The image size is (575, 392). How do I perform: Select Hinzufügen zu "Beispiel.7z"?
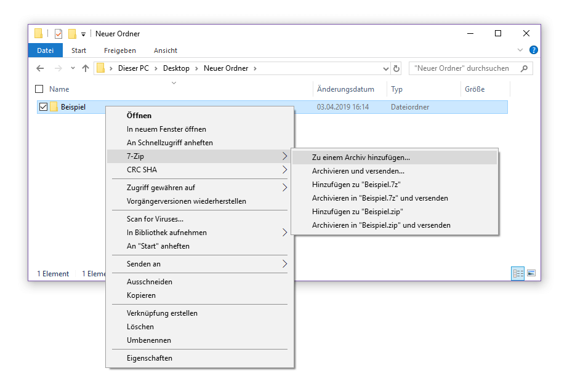coord(395,185)
